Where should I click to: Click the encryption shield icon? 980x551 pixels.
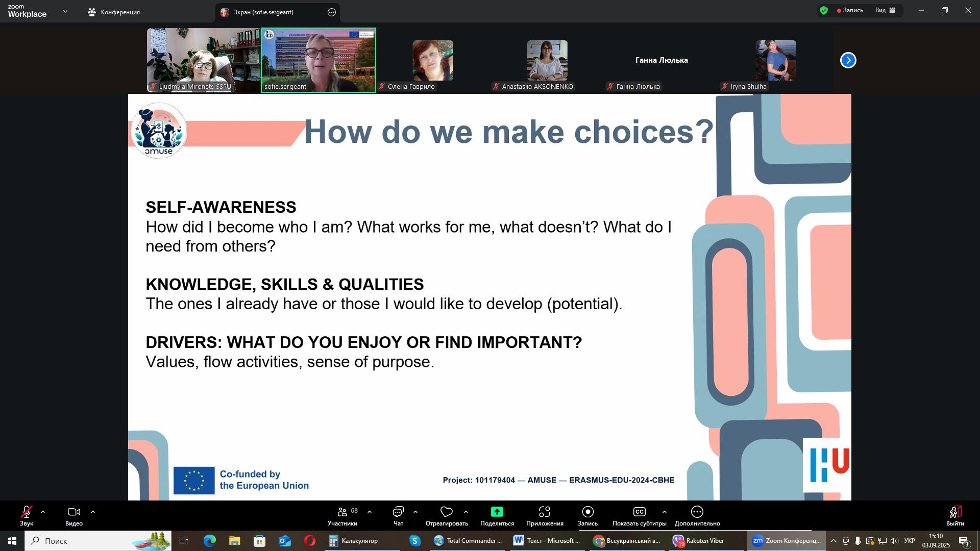click(824, 10)
